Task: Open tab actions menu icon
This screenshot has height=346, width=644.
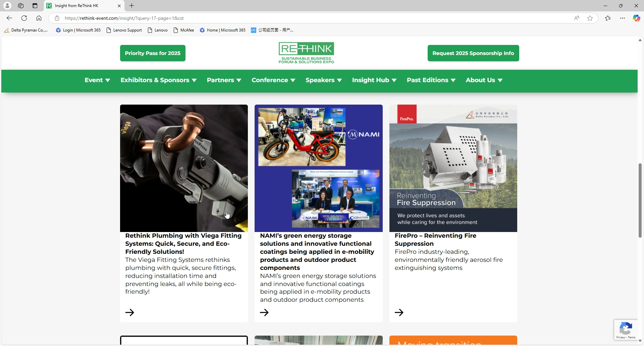Action: point(35,6)
